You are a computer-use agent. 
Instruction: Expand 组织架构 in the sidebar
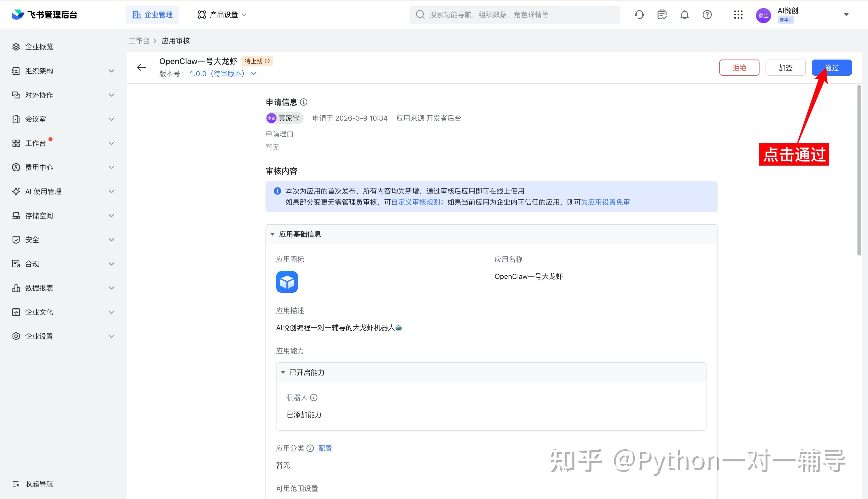(x=63, y=71)
